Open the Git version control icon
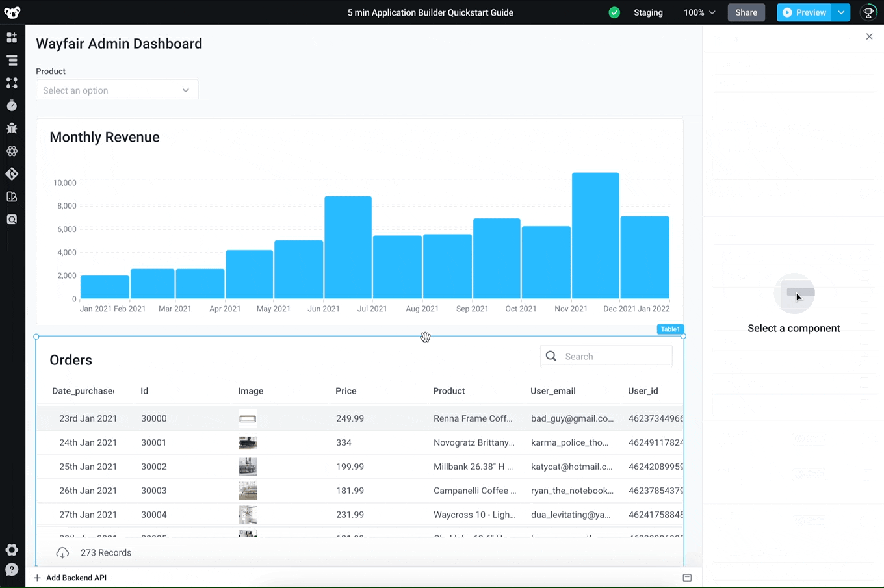Image resolution: width=884 pixels, height=588 pixels. pos(12,174)
